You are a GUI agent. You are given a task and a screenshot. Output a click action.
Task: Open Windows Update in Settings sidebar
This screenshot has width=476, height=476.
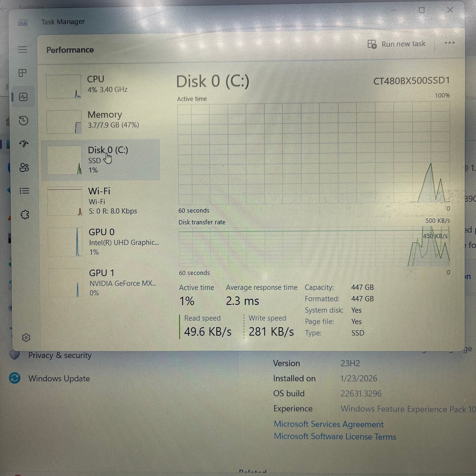coord(59,378)
